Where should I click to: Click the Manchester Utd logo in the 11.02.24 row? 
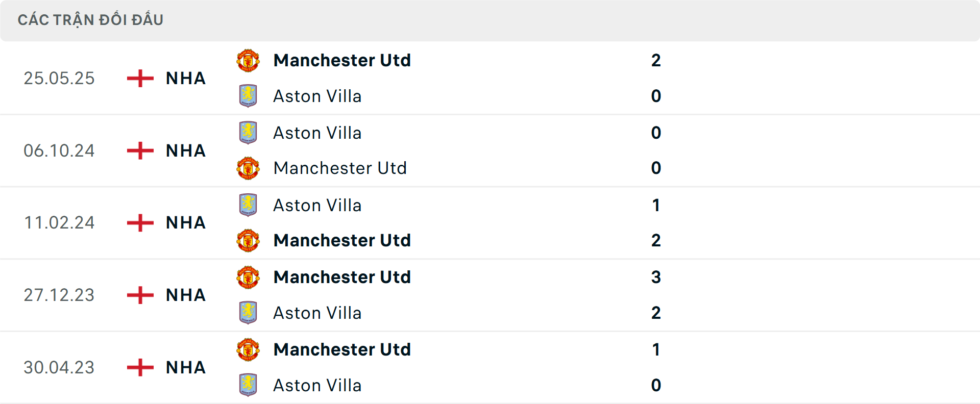(249, 241)
